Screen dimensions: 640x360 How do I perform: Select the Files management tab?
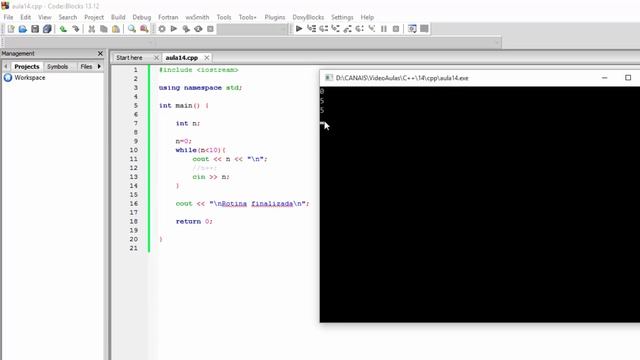pyautogui.click(x=86, y=67)
